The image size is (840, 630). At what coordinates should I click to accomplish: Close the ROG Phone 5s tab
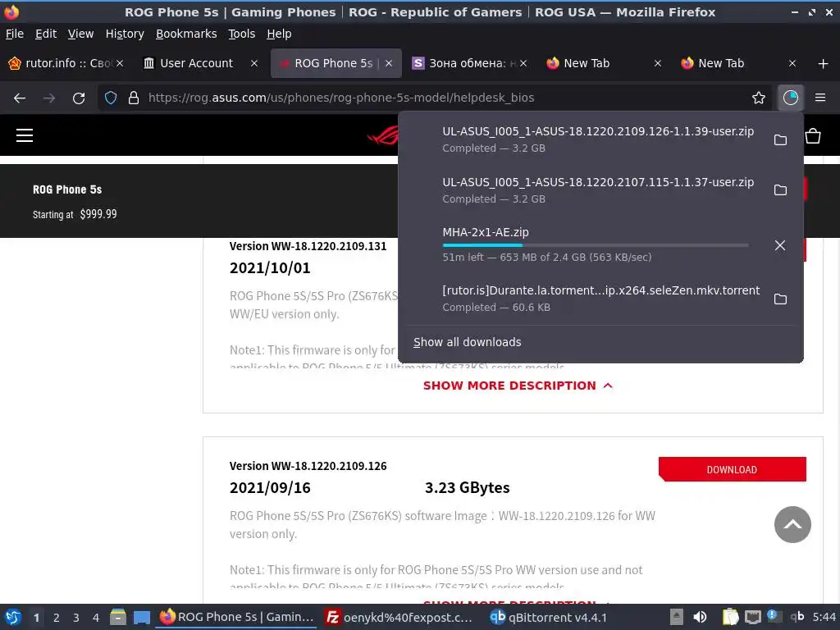click(389, 63)
